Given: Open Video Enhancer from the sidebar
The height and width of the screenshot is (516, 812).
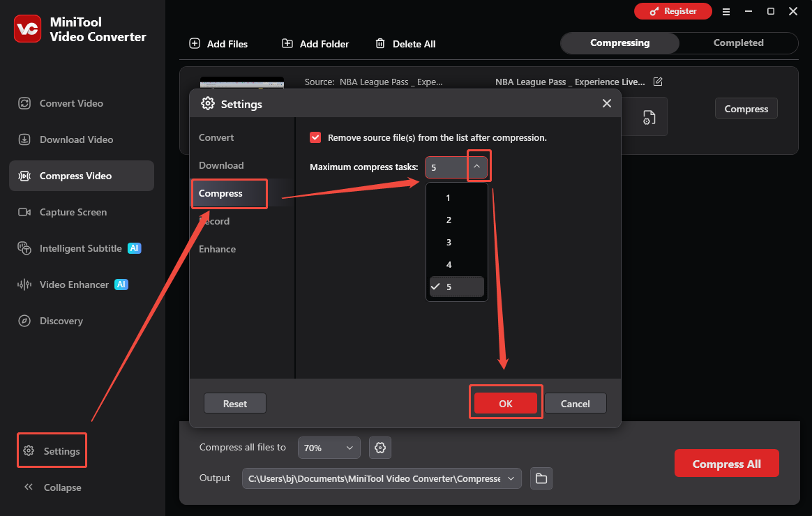Looking at the screenshot, I should click(82, 284).
